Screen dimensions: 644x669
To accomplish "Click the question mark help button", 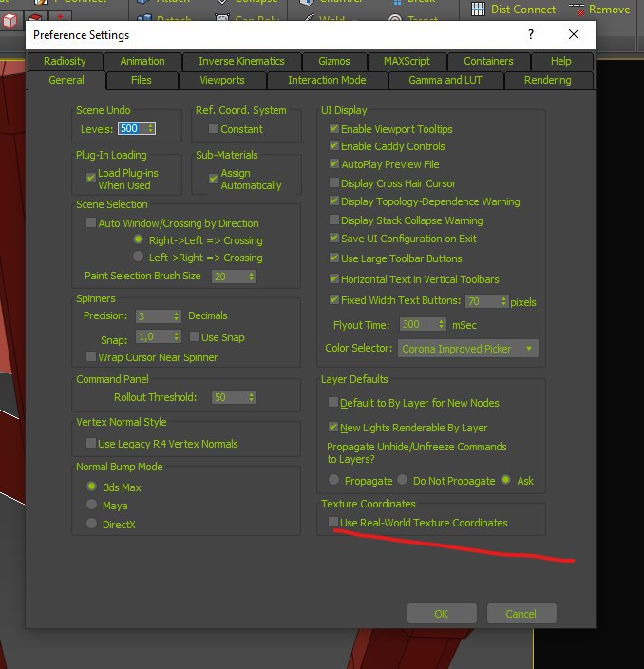I will (531, 34).
